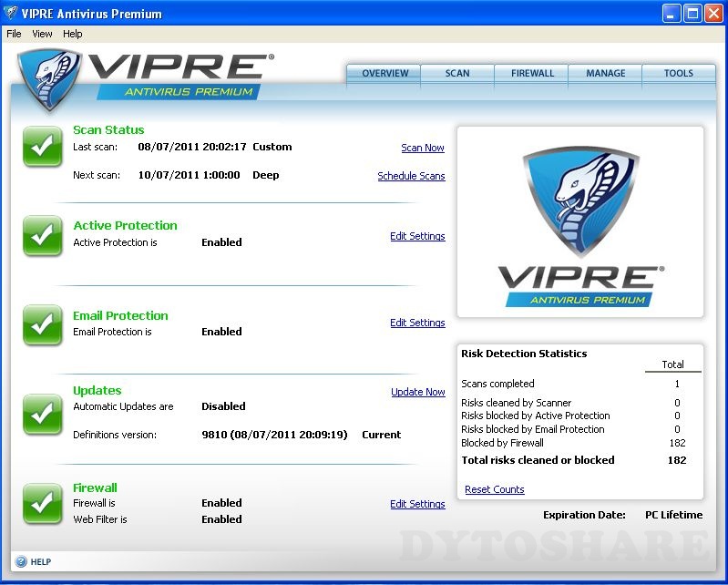Click the Deep scan type text
This screenshot has width=728, height=585.
[x=265, y=176]
